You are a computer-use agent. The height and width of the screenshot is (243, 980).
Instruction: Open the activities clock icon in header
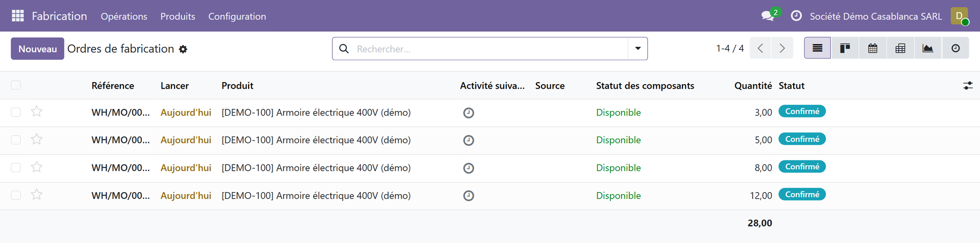coord(796,16)
